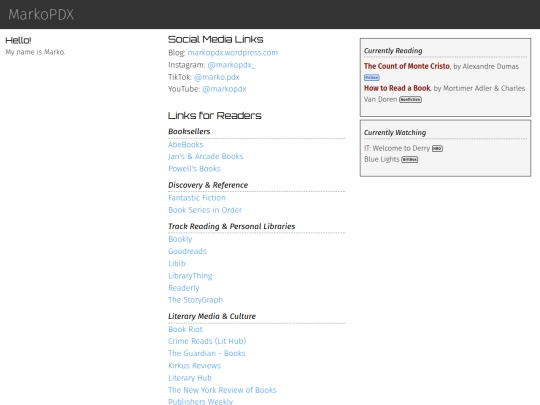This screenshot has width=540, height=405.
Task: Click the My name is Marko text
Action: tap(35, 52)
